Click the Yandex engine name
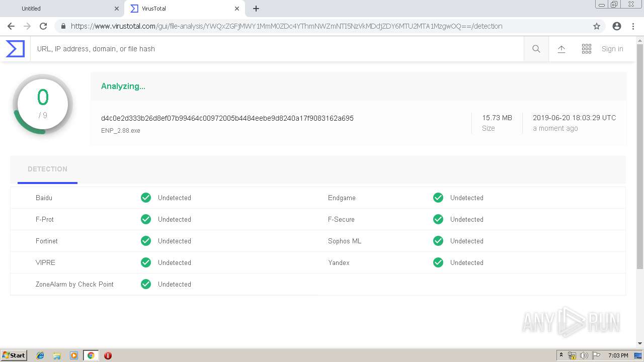Viewport: 644px width, 362px height. click(x=339, y=262)
